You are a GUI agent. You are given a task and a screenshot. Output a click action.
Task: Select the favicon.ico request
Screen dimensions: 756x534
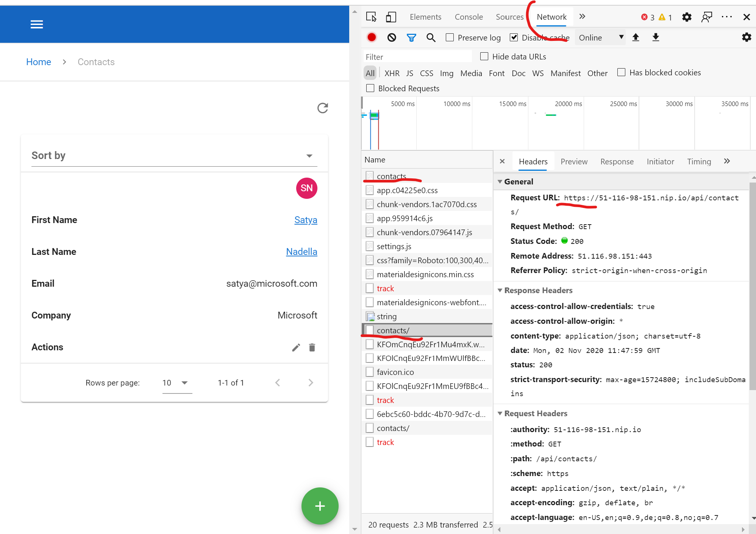pyautogui.click(x=427, y=372)
